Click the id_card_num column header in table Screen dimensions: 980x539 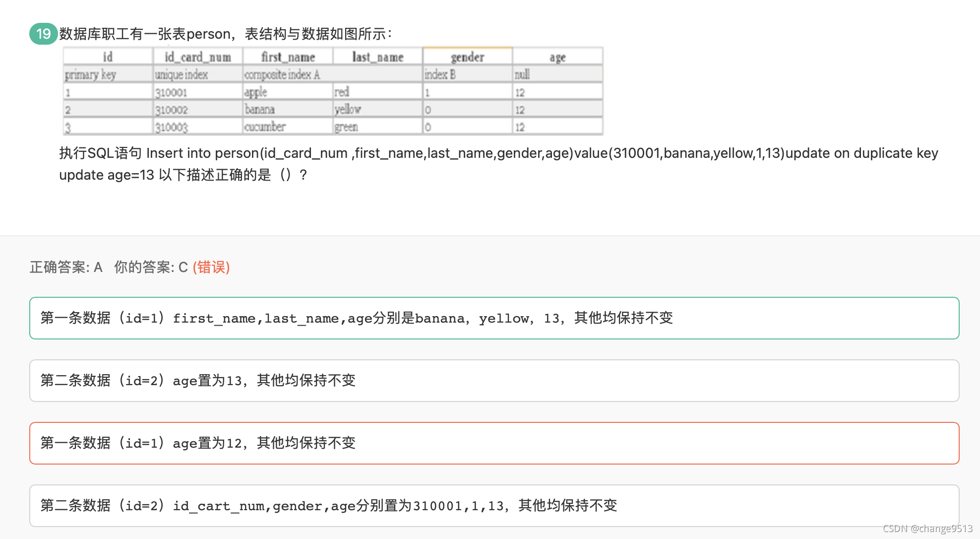click(x=198, y=57)
